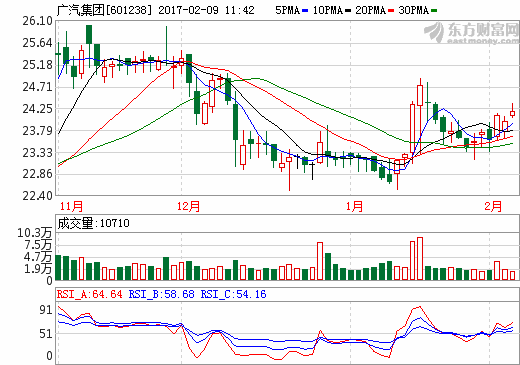Screen dimensions: 520x365
Task: Click the 10PMA legend label
Action: [328, 10]
